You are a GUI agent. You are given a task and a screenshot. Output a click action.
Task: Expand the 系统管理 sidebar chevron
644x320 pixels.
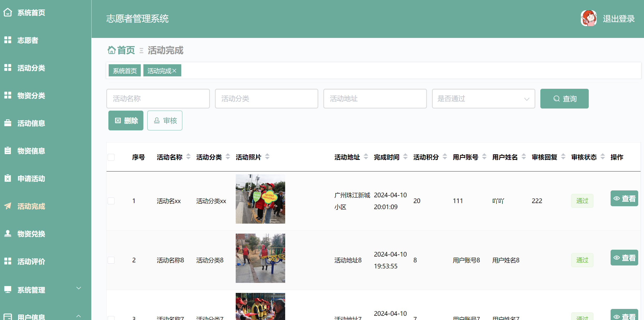(x=79, y=288)
